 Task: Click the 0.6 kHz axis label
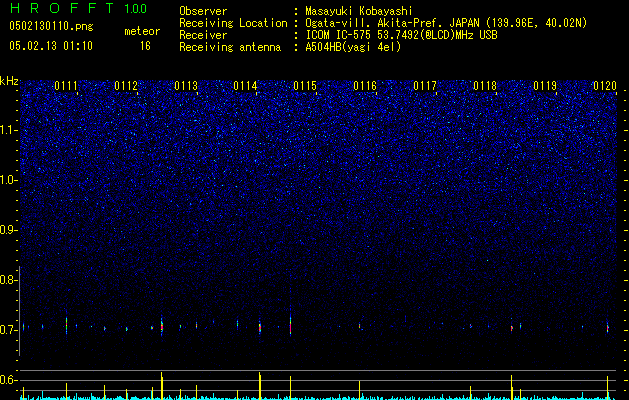point(9,380)
